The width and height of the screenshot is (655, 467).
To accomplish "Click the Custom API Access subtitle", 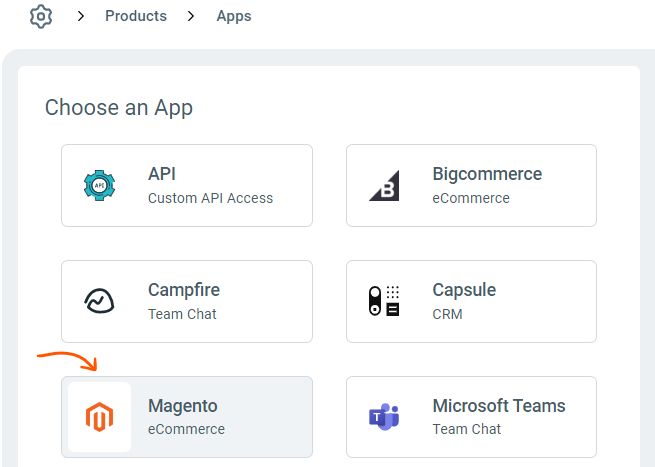I will (x=210, y=198).
